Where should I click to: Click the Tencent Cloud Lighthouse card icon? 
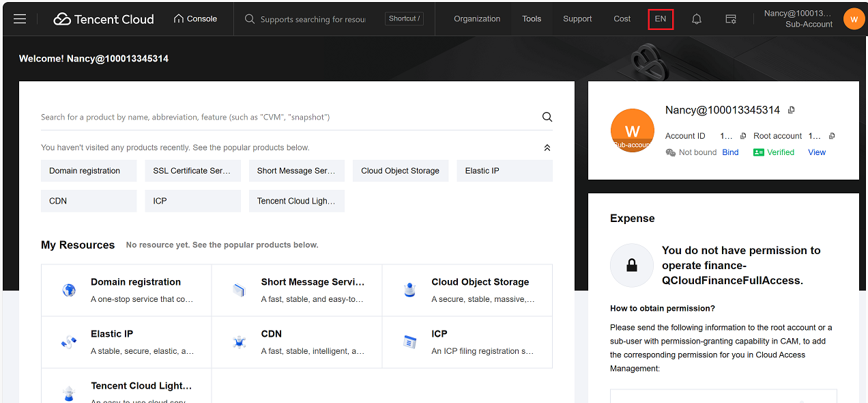(69, 393)
